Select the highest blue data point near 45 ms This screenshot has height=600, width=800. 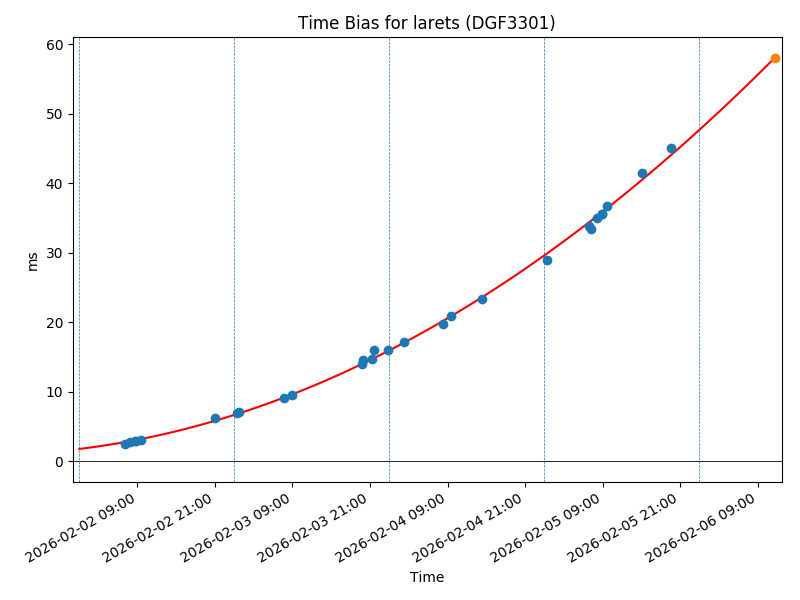click(x=671, y=148)
